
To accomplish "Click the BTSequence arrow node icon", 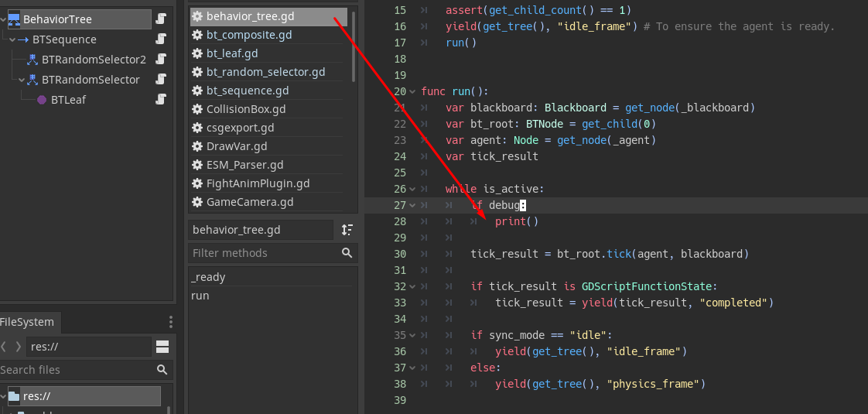I will click(23, 39).
